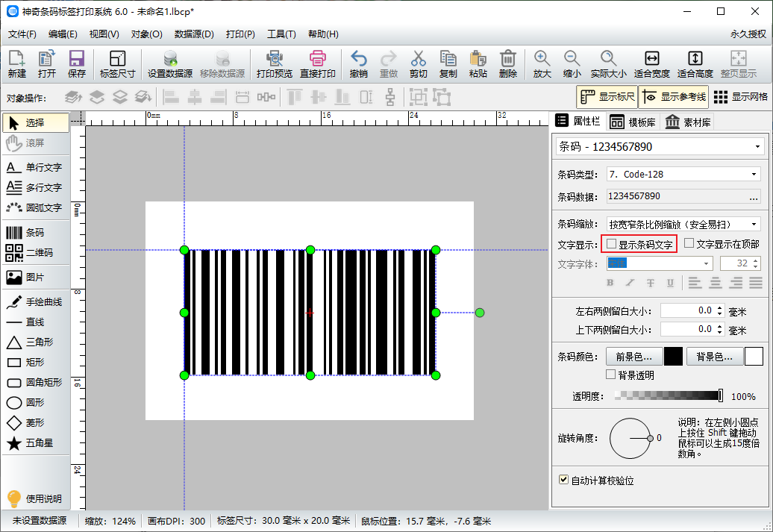Select the 五角星 star shape tool
Image resolution: width=773 pixels, height=532 pixels.
(x=36, y=443)
